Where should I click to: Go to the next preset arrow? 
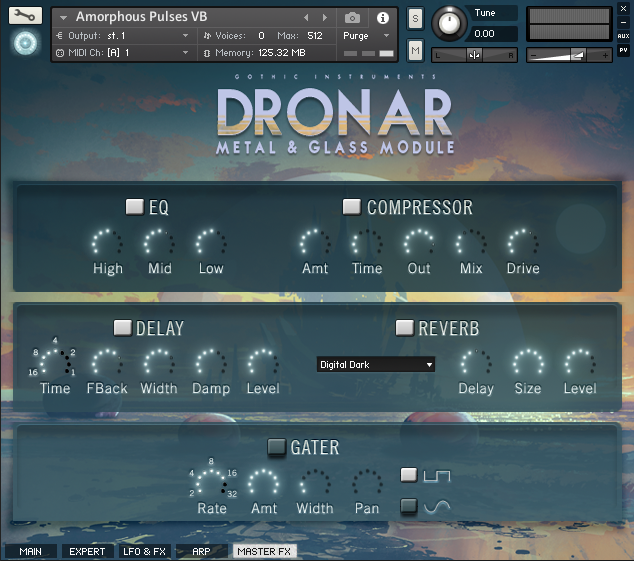[x=324, y=17]
